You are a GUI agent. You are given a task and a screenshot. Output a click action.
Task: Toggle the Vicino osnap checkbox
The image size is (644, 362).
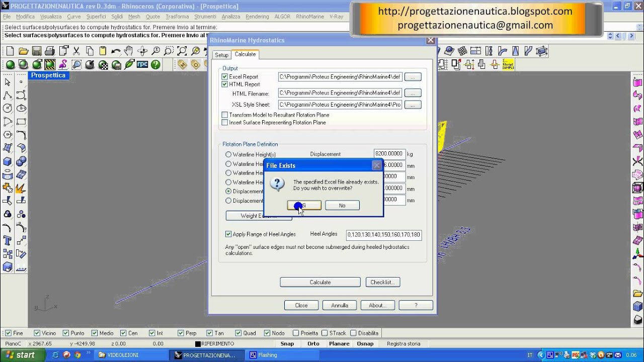click(37, 333)
